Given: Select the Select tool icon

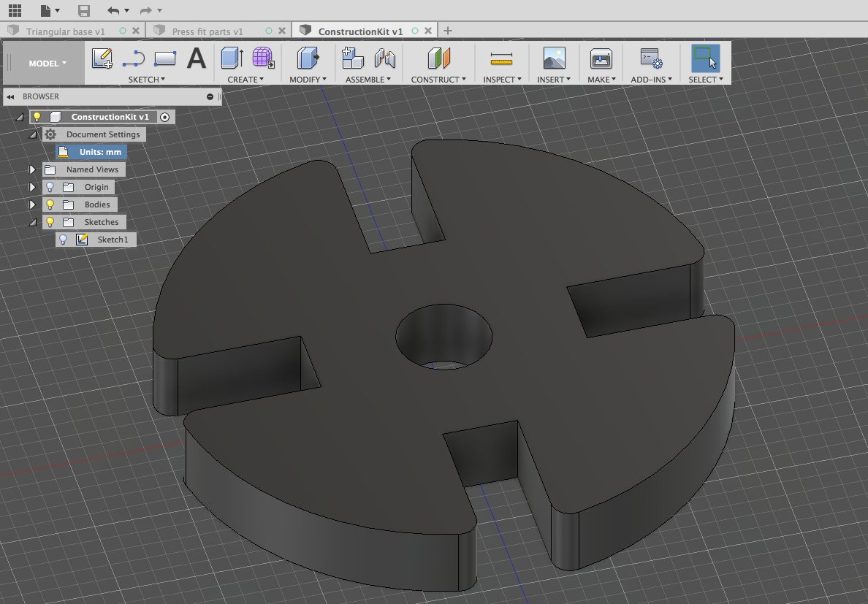Looking at the screenshot, I should click(x=705, y=58).
